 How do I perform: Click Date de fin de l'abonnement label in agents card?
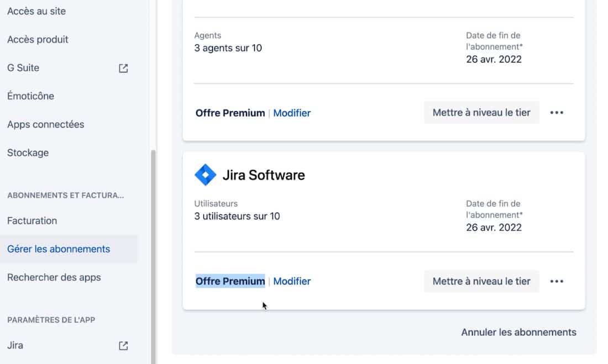pos(494,41)
